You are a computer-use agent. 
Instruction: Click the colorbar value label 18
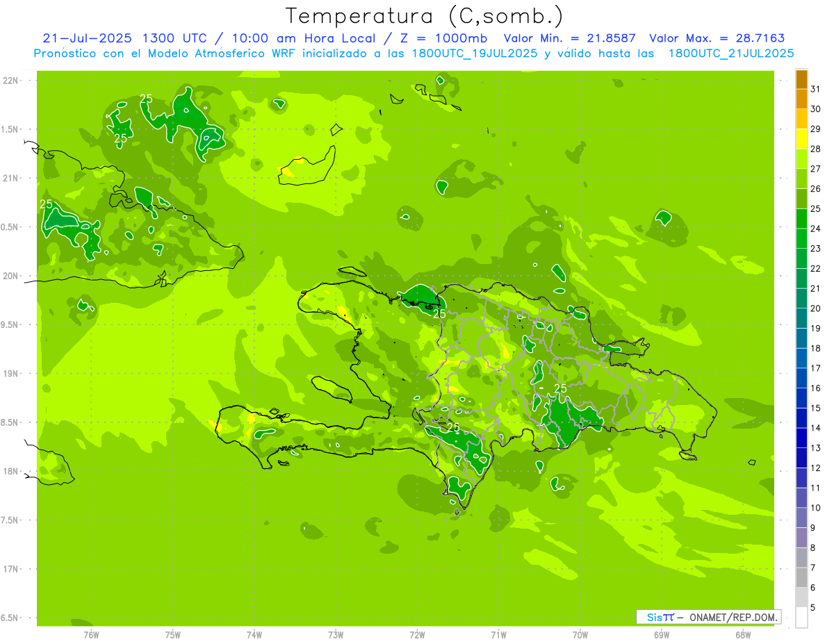click(816, 348)
